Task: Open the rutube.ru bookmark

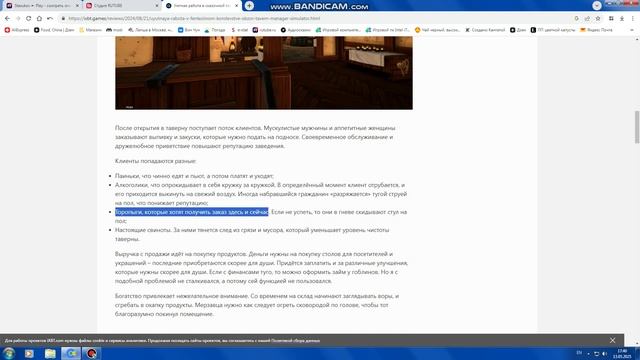Action: pos(264,30)
